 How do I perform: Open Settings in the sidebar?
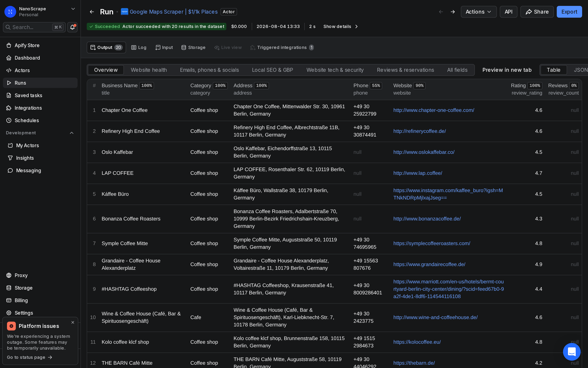(x=40, y=313)
